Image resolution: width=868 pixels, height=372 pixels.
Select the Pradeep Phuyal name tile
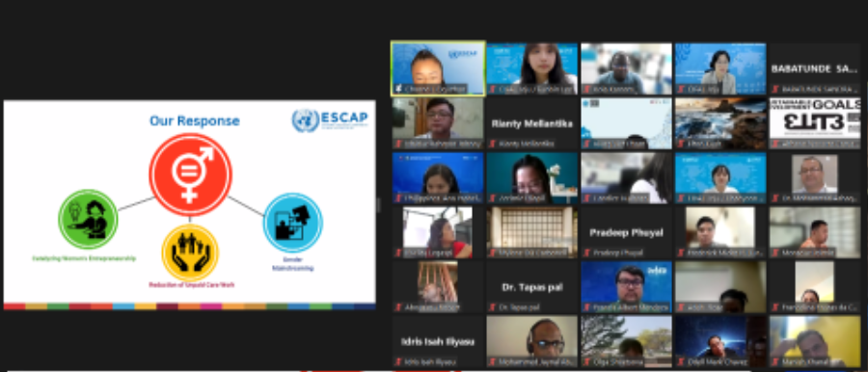pyautogui.click(x=626, y=232)
